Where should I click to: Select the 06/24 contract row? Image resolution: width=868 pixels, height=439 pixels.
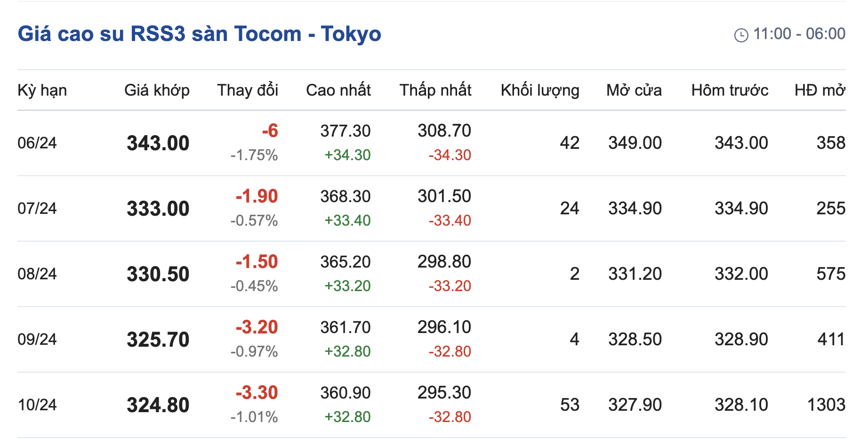(x=37, y=143)
